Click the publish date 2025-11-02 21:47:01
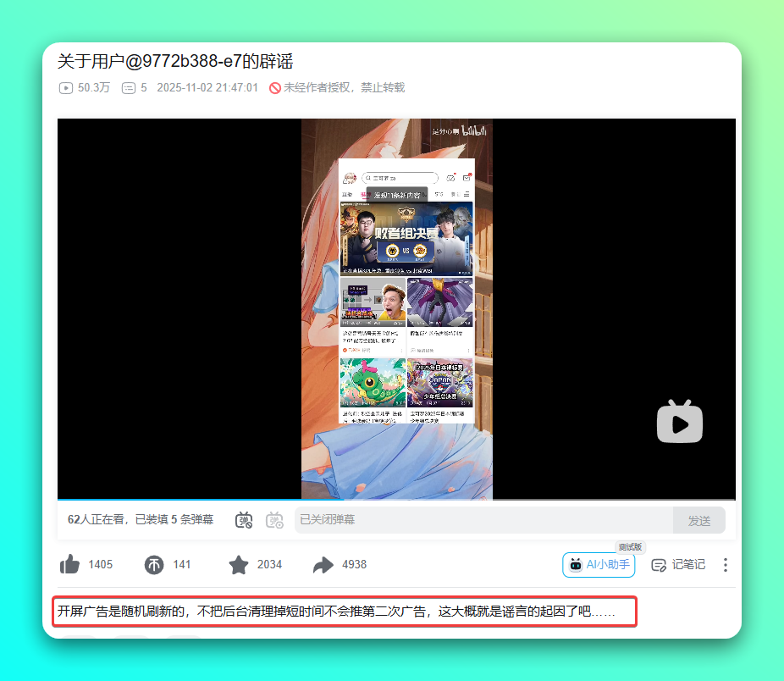 [x=207, y=87]
